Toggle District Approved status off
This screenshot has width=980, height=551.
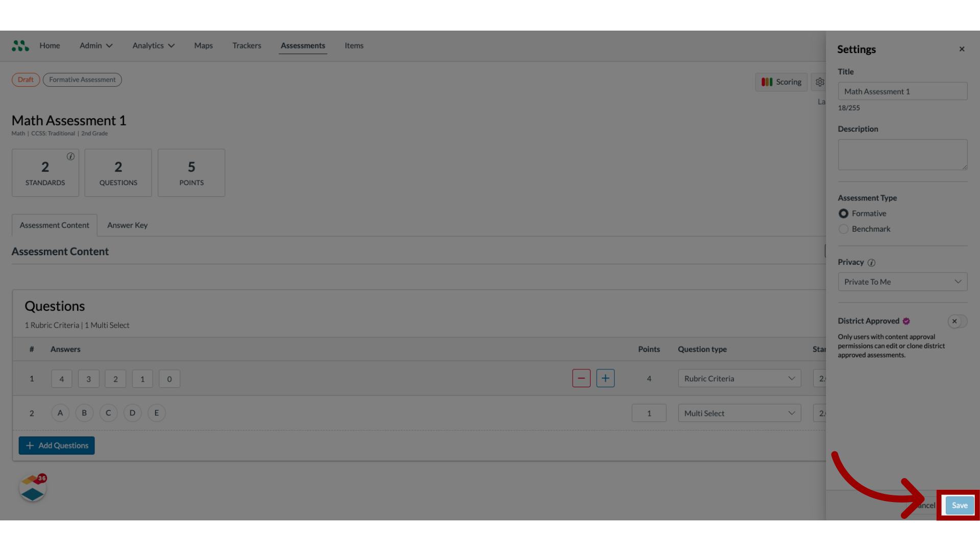click(x=954, y=321)
